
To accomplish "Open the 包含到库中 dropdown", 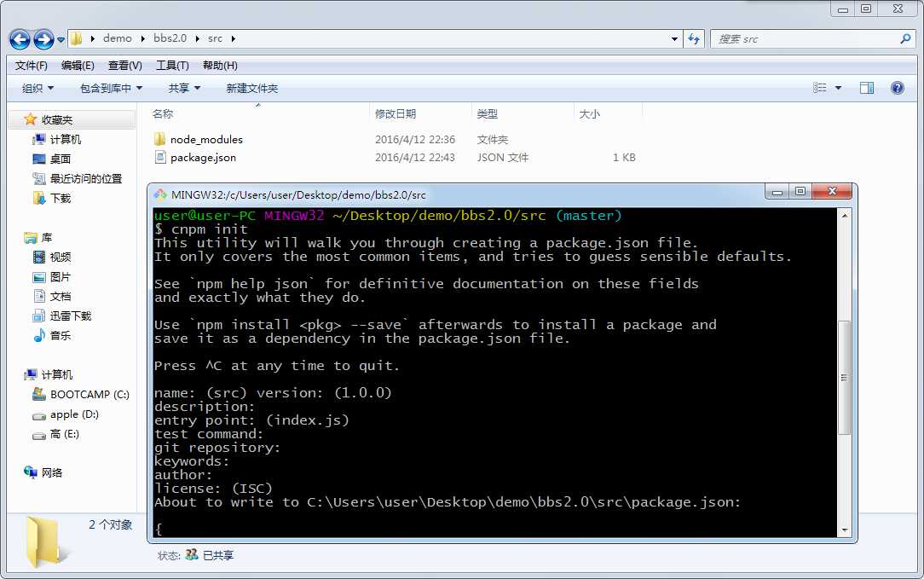I will click(111, 89).
